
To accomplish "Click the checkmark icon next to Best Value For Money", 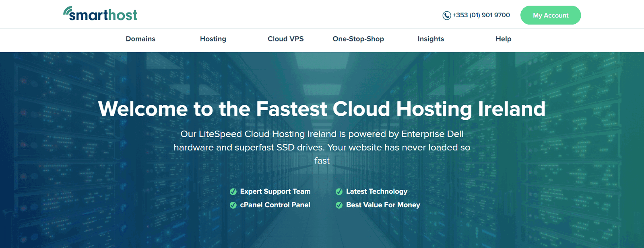I will click(339, 205).
